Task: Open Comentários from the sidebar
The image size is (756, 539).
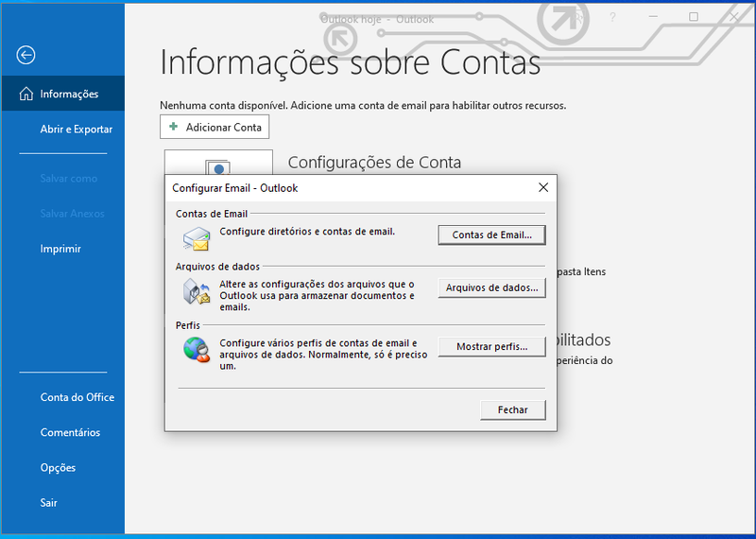Action: pyautogui.click(x=70, y=432)
